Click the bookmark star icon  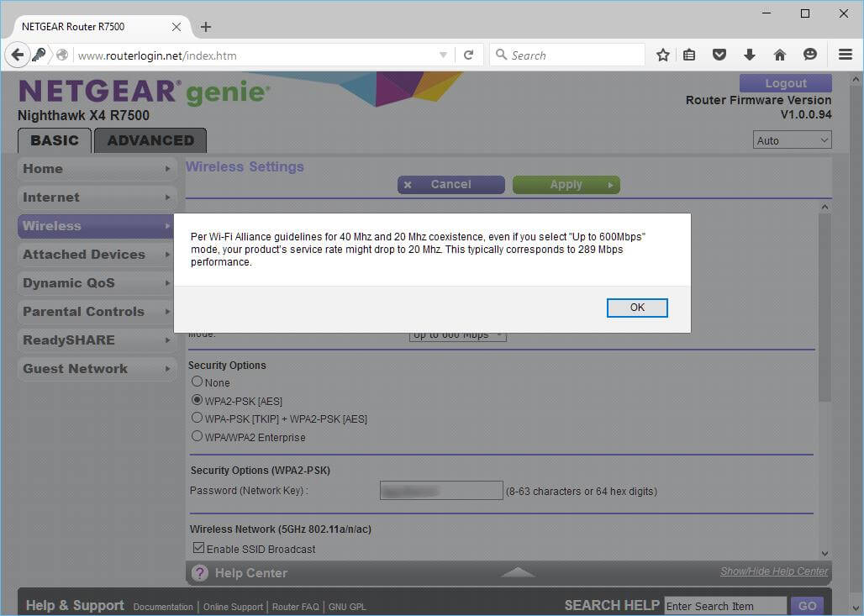(663, 55)
